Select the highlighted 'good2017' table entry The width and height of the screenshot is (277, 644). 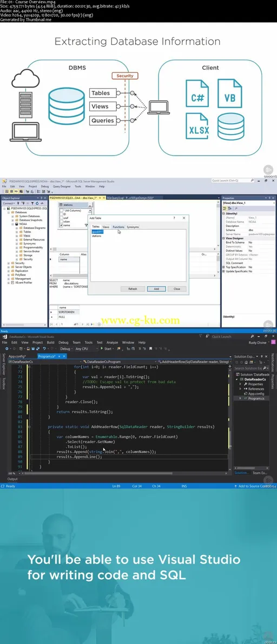pos(97,232)
